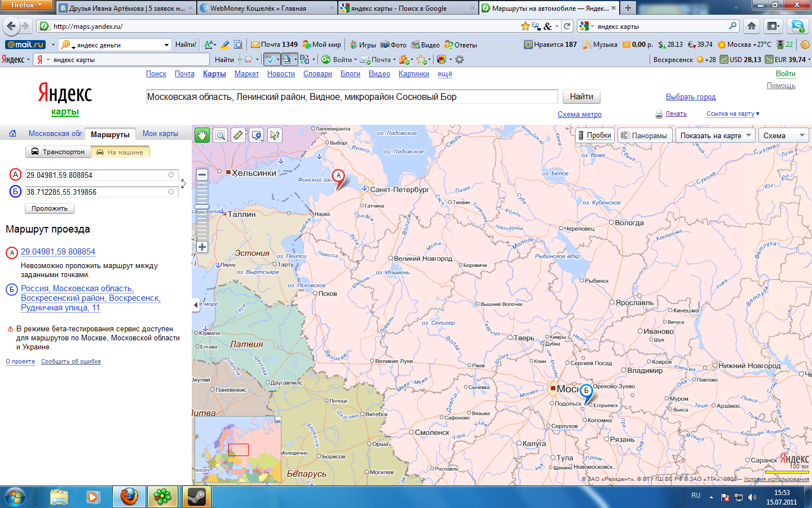Click the Yandex Bar translate icon

[304, 59]
